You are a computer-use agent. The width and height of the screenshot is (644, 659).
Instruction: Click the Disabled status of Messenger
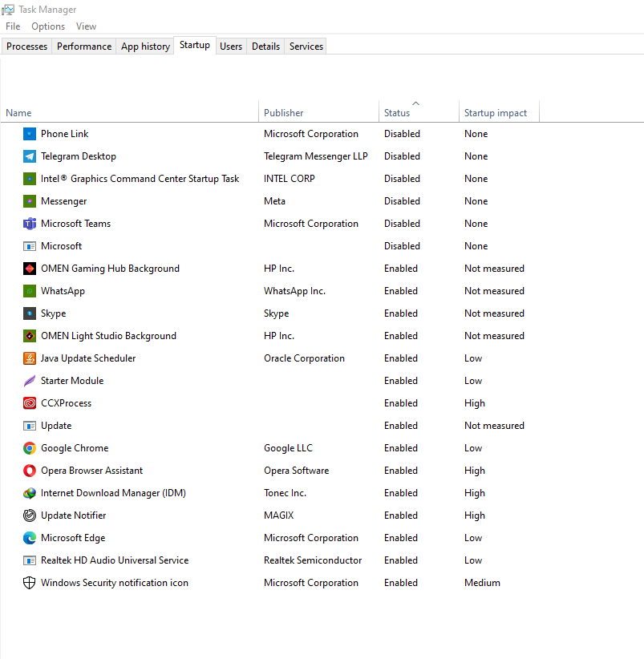coord(402,201)
